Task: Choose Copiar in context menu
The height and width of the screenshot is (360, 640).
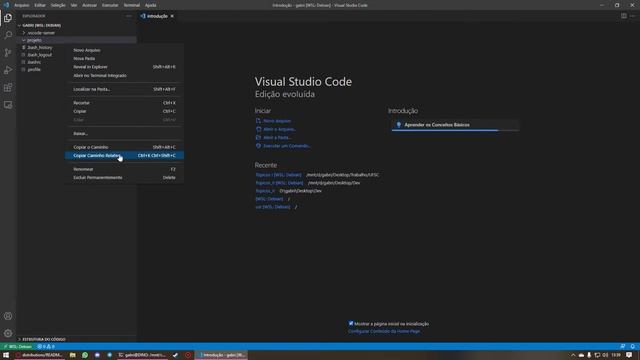Action: tap(124, 111)
